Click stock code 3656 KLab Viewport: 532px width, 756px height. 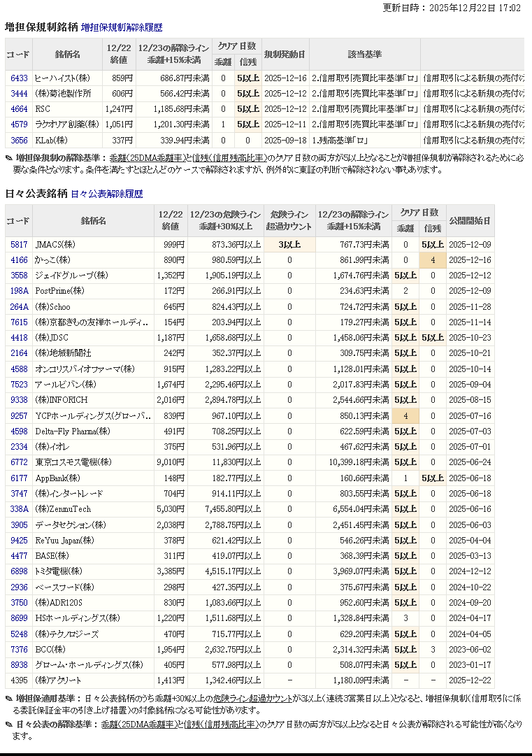19,140
